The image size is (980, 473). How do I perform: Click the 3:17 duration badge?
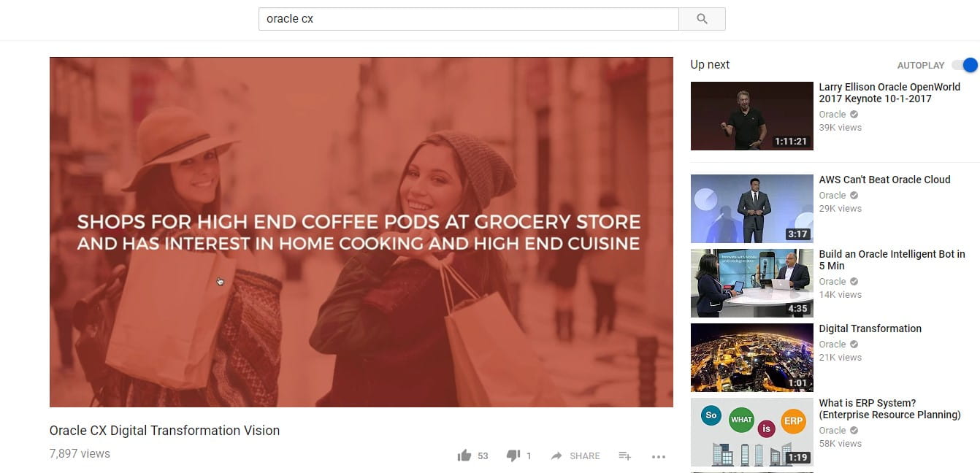pyautogui.click(x=797, y=234)
